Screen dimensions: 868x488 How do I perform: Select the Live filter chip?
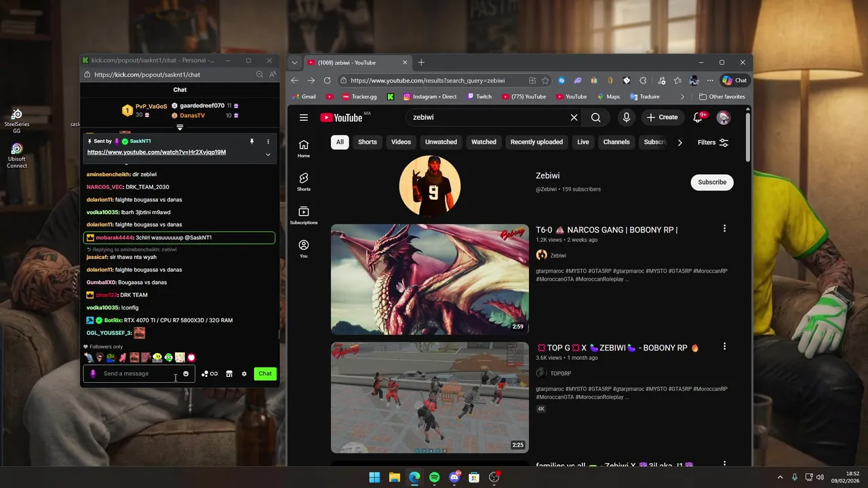tap(583, 142)
